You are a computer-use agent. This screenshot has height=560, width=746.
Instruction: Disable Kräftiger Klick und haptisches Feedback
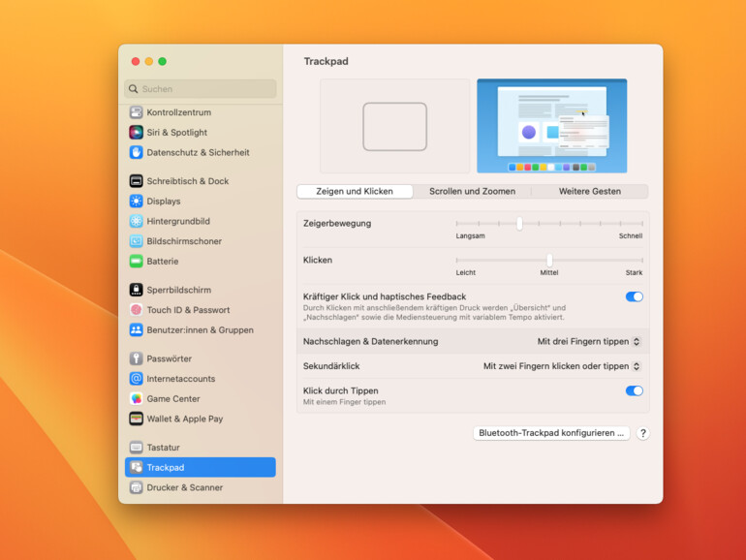pos(634,296)
